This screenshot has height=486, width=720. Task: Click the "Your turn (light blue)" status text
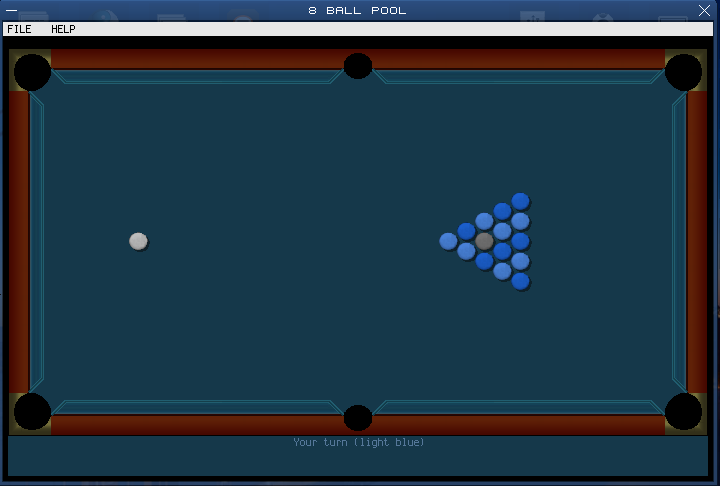(358, 442)
